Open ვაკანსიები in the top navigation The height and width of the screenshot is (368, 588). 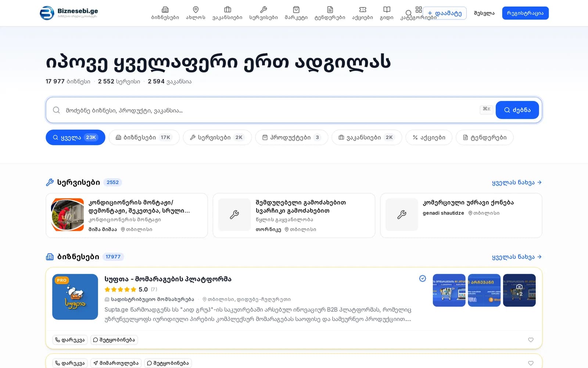[227, 13]
